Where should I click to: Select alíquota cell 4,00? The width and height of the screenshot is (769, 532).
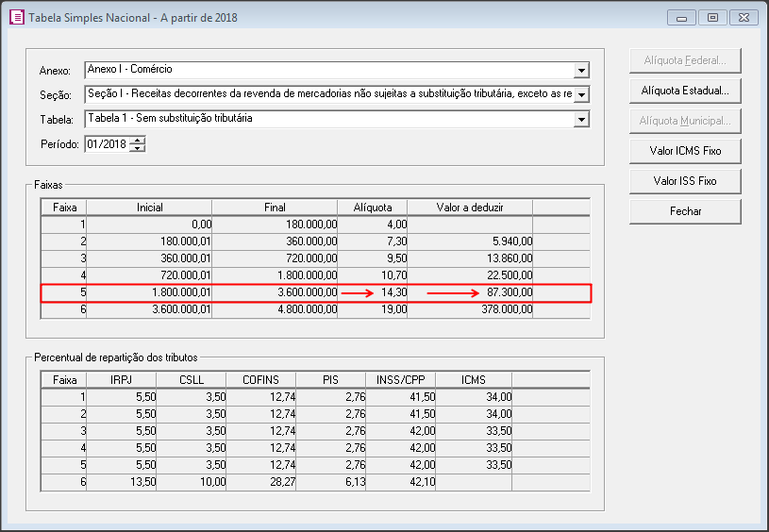point(373,224)
